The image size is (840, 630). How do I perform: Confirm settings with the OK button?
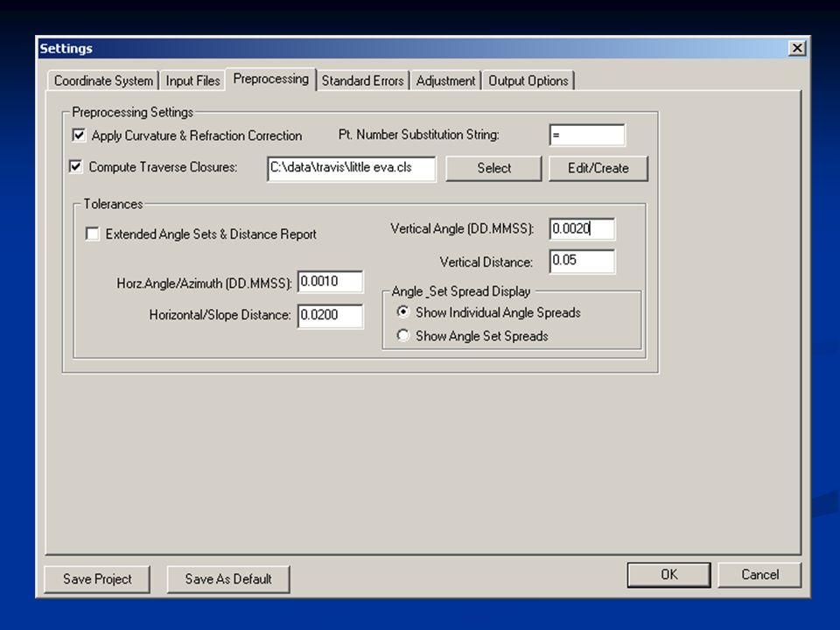click(669, 575)
